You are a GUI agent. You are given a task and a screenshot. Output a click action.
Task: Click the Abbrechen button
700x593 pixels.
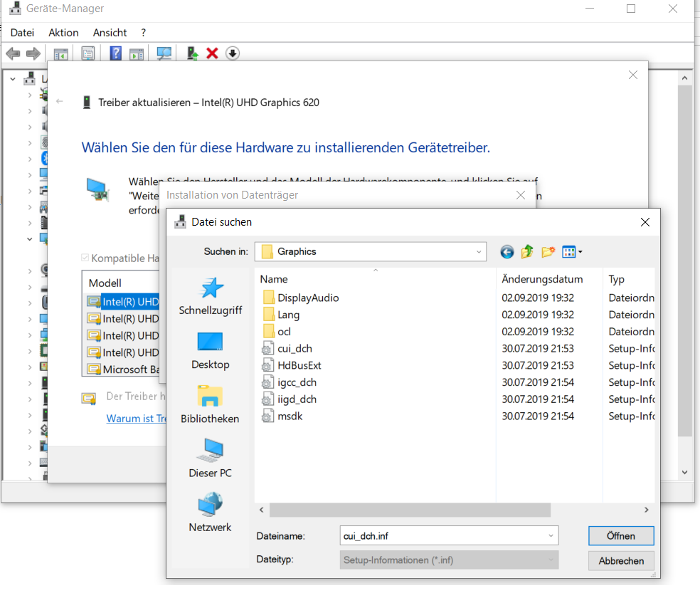pos(621,561)
